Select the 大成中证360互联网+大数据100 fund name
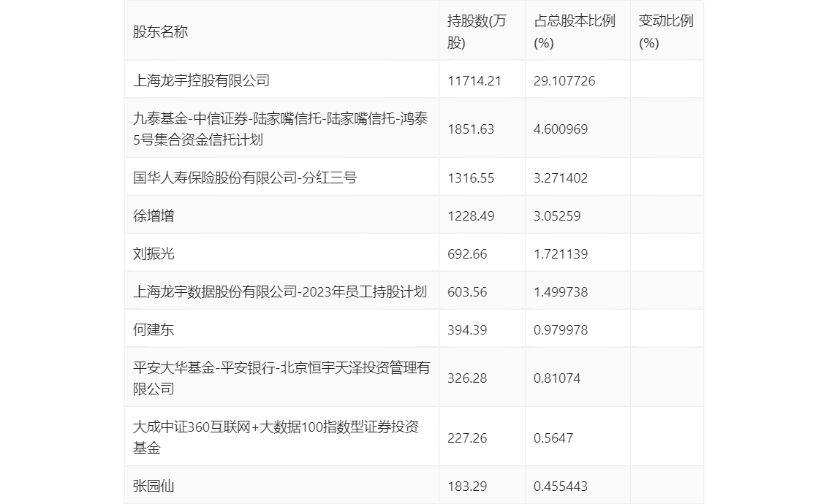 276,438
